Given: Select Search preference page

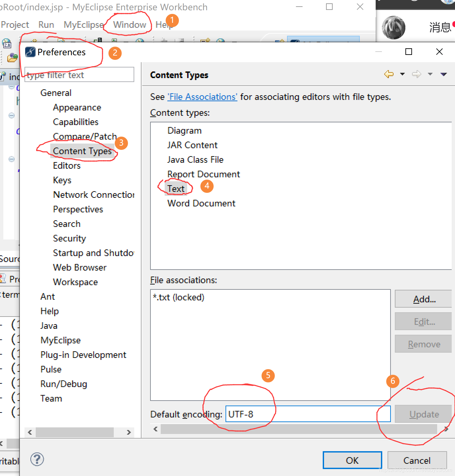Looking at the screenshot, I should (x=67, y=224).
